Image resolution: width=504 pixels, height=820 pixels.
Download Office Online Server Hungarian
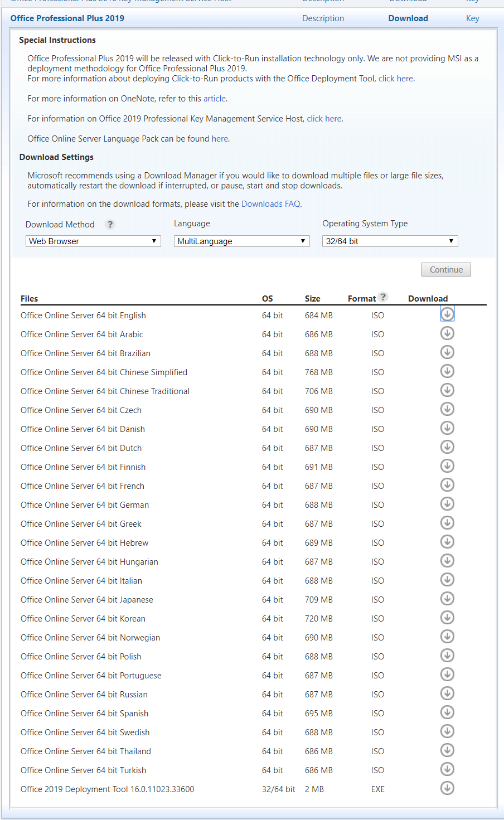tap(447, 561)
